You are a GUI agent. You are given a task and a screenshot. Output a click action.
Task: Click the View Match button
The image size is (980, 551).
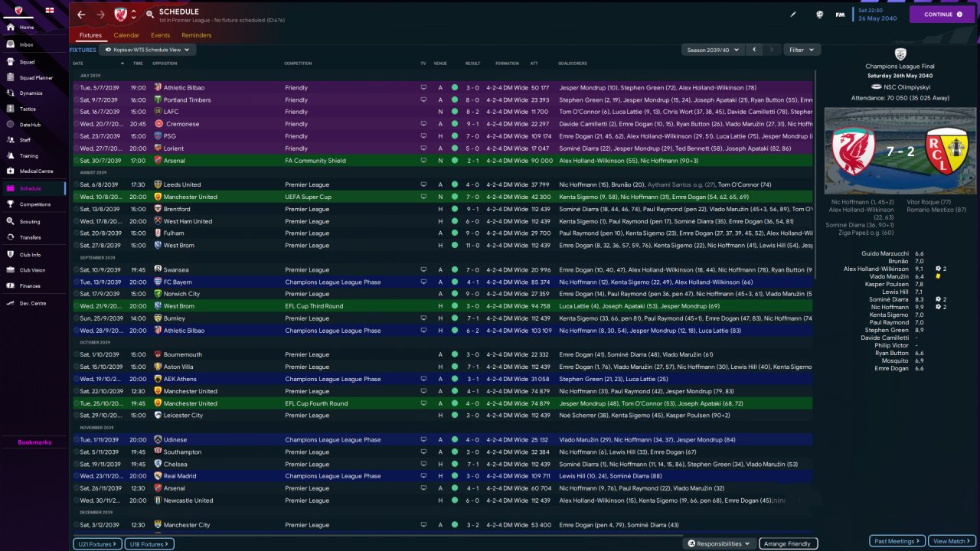point(952,541)
